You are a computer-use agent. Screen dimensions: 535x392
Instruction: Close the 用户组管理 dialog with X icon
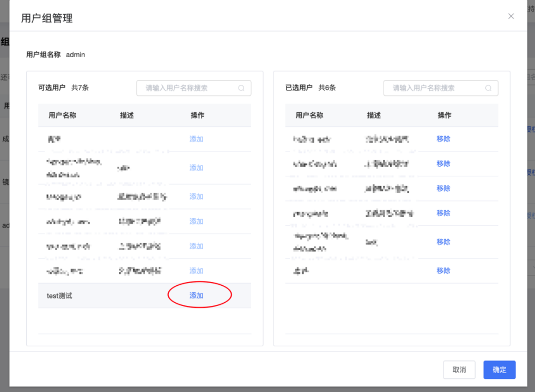511,16
